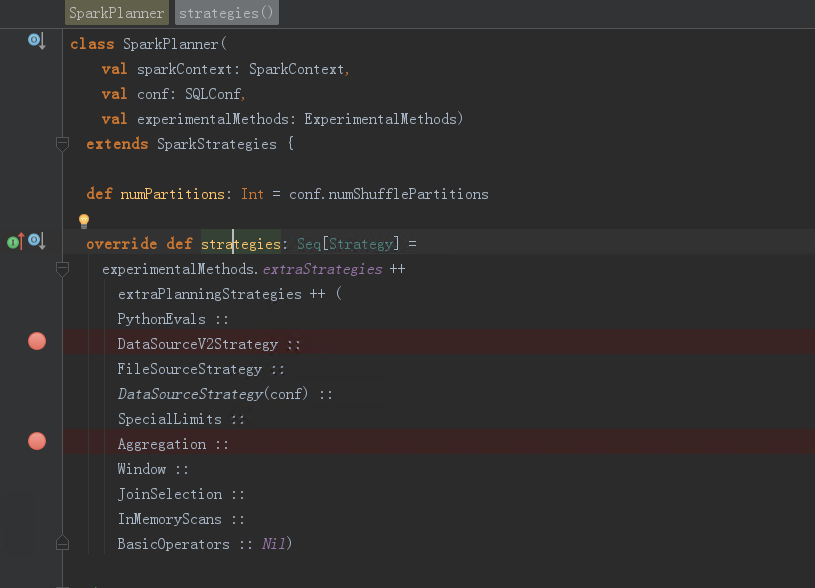Click the Nil keyword

(x=273, y=544)
